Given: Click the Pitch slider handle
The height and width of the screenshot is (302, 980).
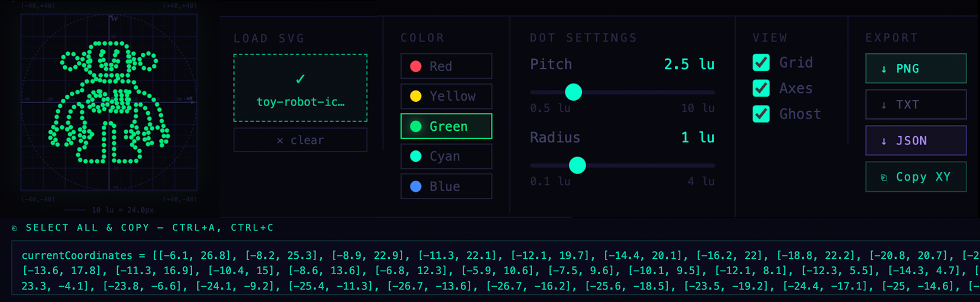Looking at the screenshot, I should click(x=573, y=92).
